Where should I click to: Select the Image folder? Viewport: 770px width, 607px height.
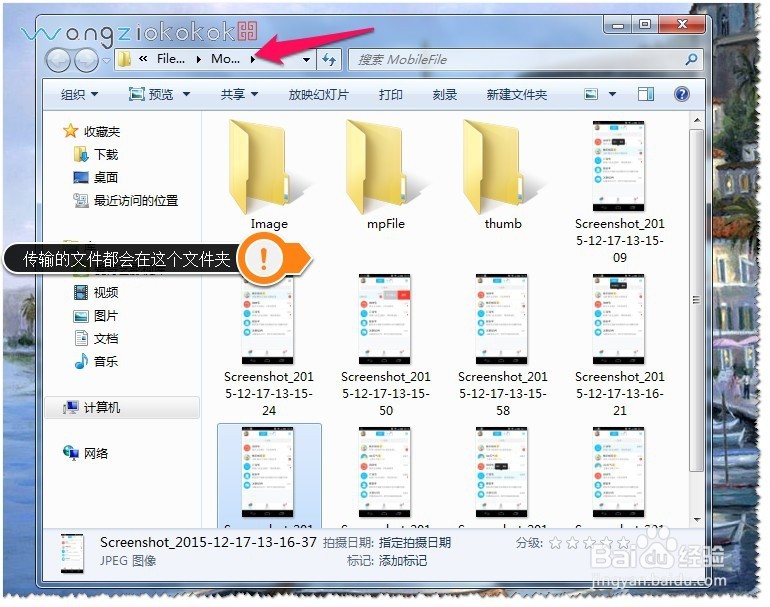click(x=269, y=174)
